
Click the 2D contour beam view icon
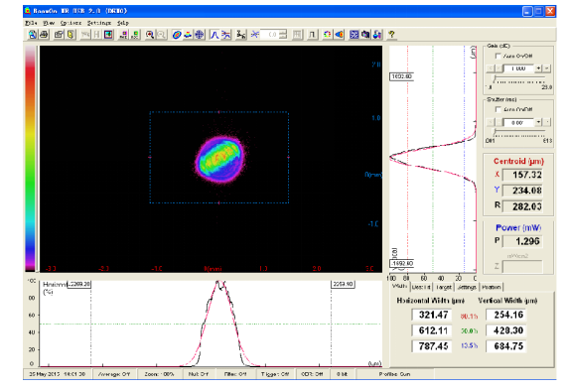point(177,35)
